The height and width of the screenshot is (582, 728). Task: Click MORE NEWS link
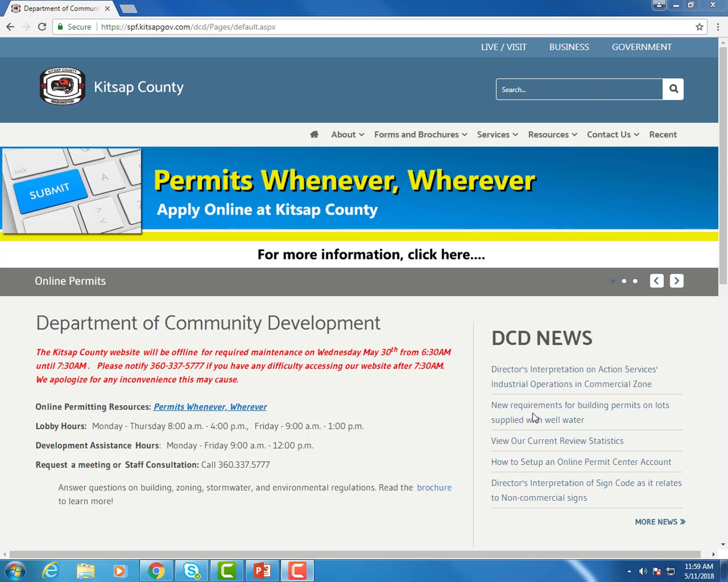tap(660, 522)
